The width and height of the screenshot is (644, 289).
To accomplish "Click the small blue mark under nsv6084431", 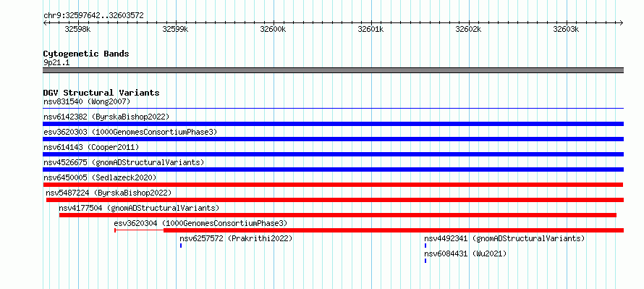I will tap(425, 261).
